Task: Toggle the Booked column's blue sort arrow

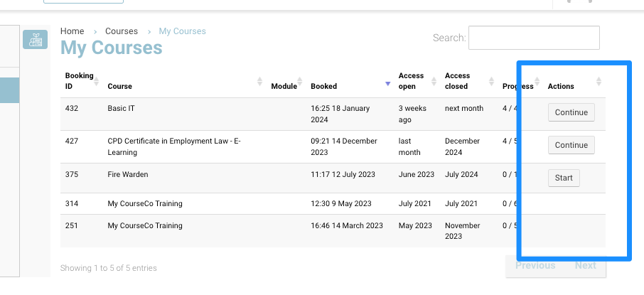Action: pos(387,84)
